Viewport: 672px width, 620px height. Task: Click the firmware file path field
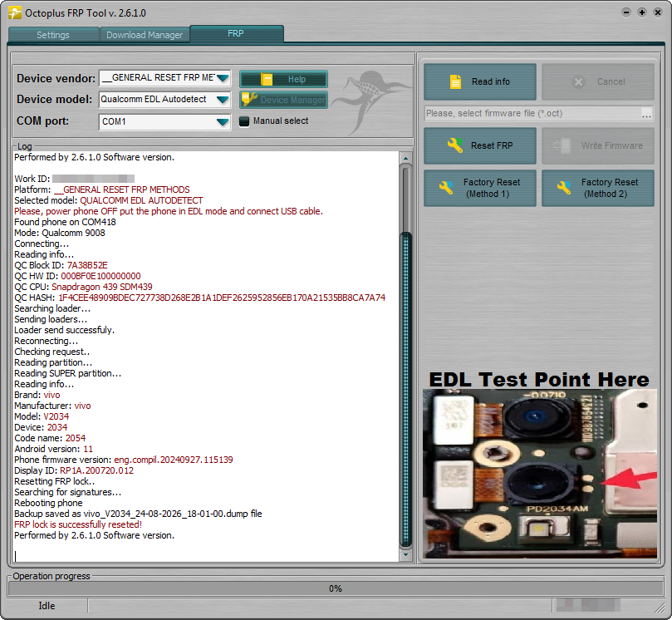tap(532, 114)
